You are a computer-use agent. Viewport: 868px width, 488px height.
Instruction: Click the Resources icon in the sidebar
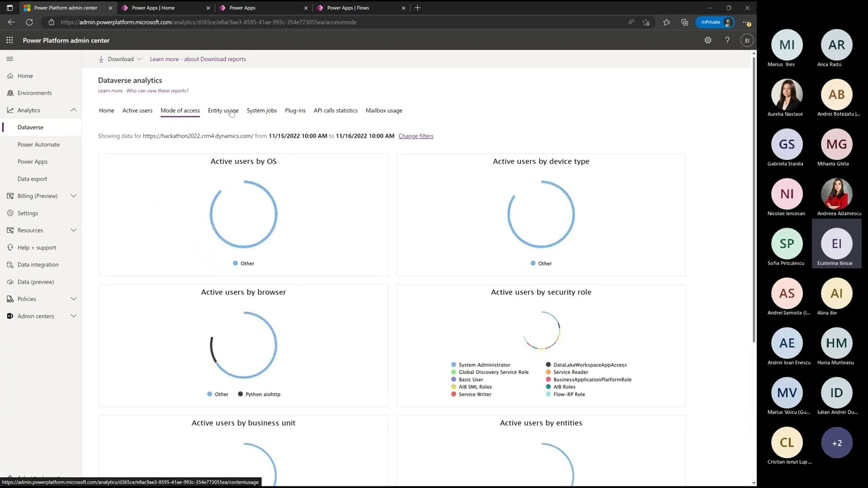(10, 230)
